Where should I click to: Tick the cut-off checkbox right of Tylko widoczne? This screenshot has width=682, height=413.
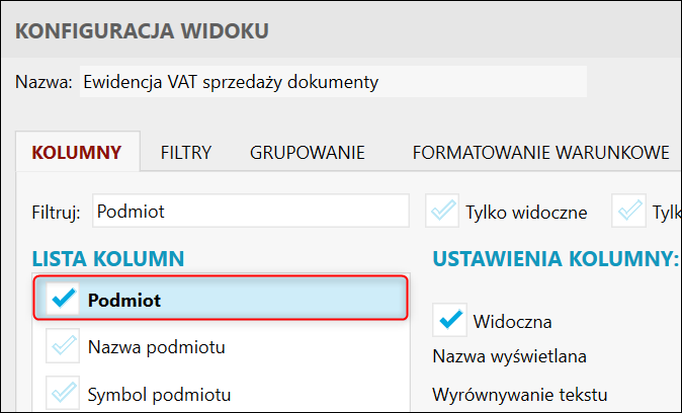click(x=631, y=212)
